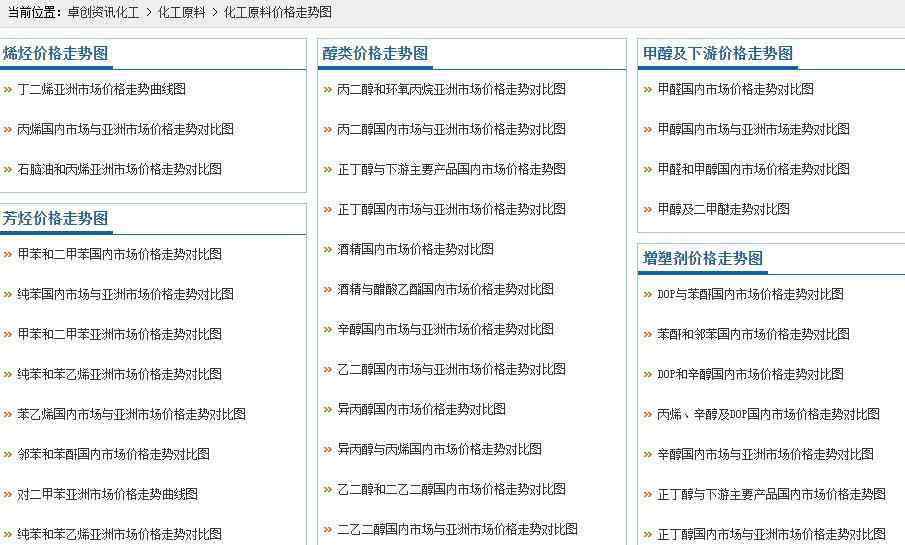
Task: Click arrow bullet beside DOP与苯酐国内市场价格走势对比图
Action: coord(648,294)
